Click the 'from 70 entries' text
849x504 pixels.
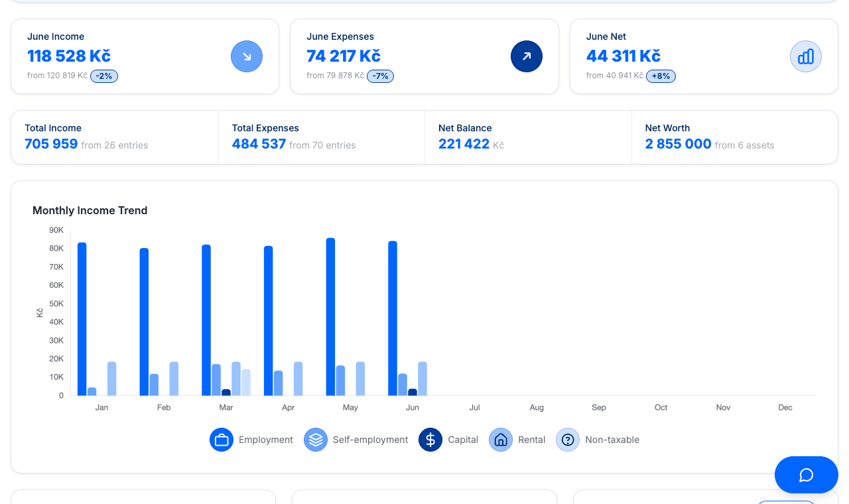tap(322, 145)
